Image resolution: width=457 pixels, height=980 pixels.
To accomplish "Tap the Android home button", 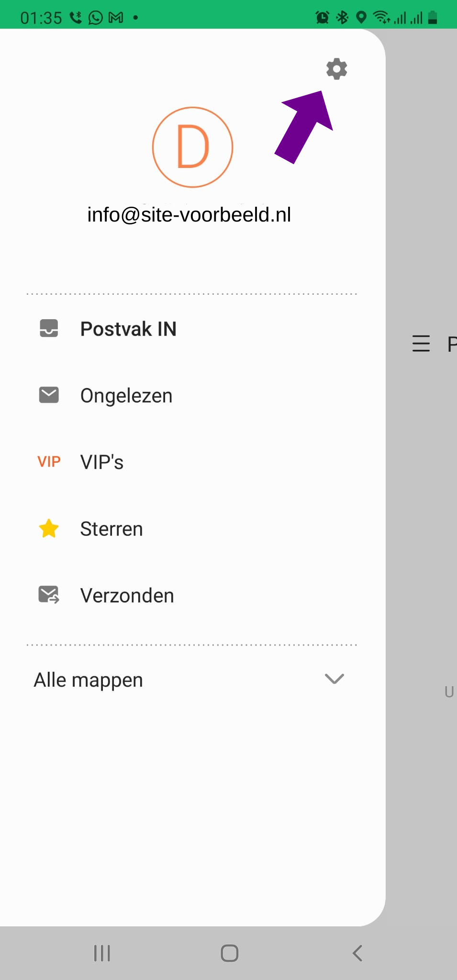I will (x=229, y=953).
